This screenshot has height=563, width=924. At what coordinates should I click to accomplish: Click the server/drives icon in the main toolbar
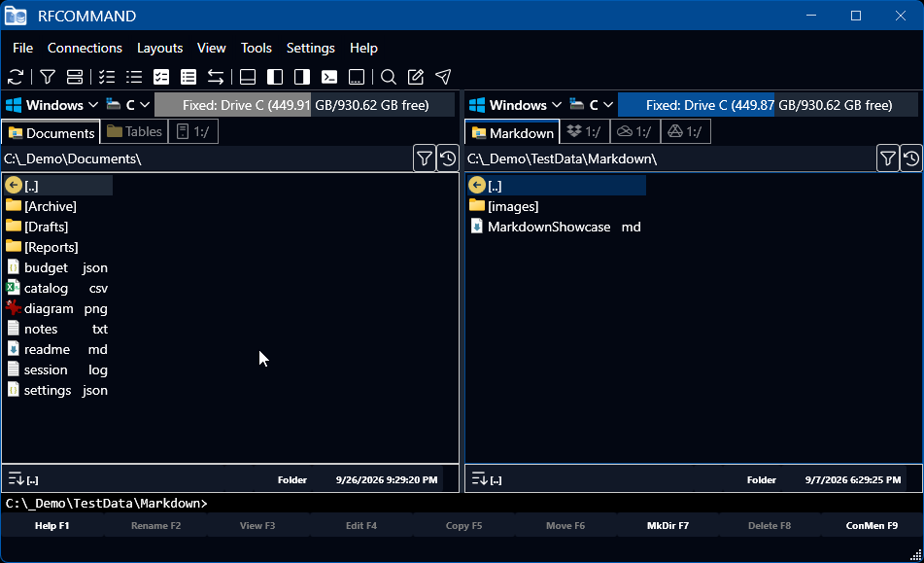75,77
